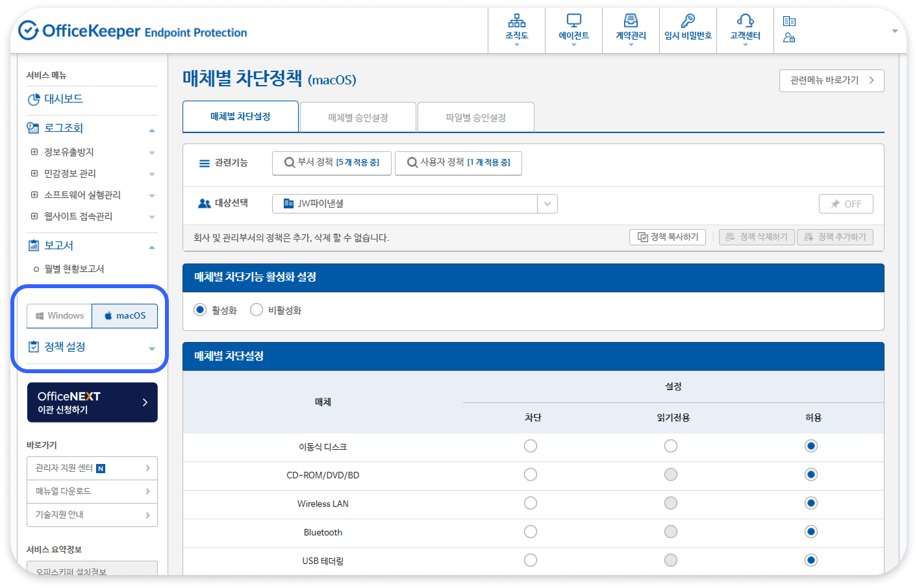Open the 고객센터 support center
Viewport: 917px width, 588px height.
[744, 29]
